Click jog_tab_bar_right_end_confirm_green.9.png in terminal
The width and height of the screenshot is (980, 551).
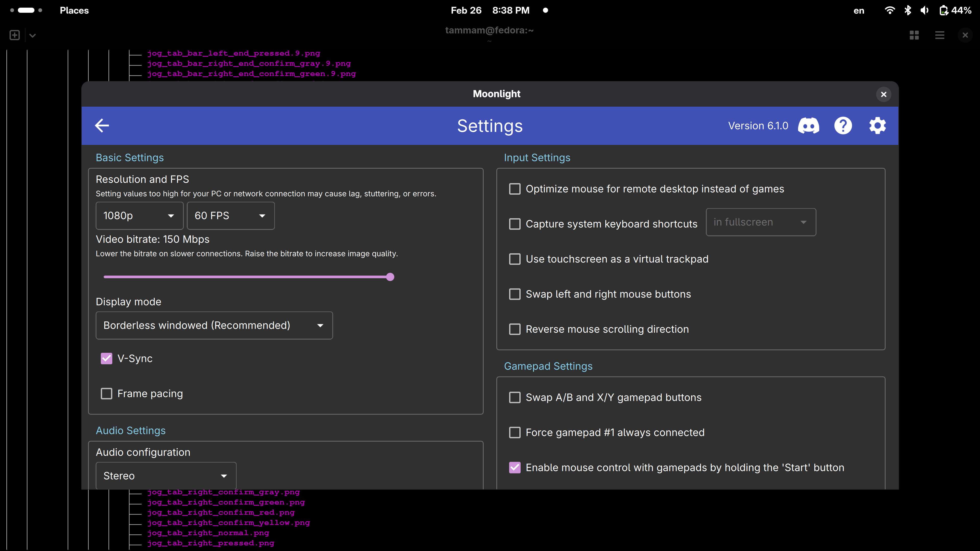[x=251, y=74]
